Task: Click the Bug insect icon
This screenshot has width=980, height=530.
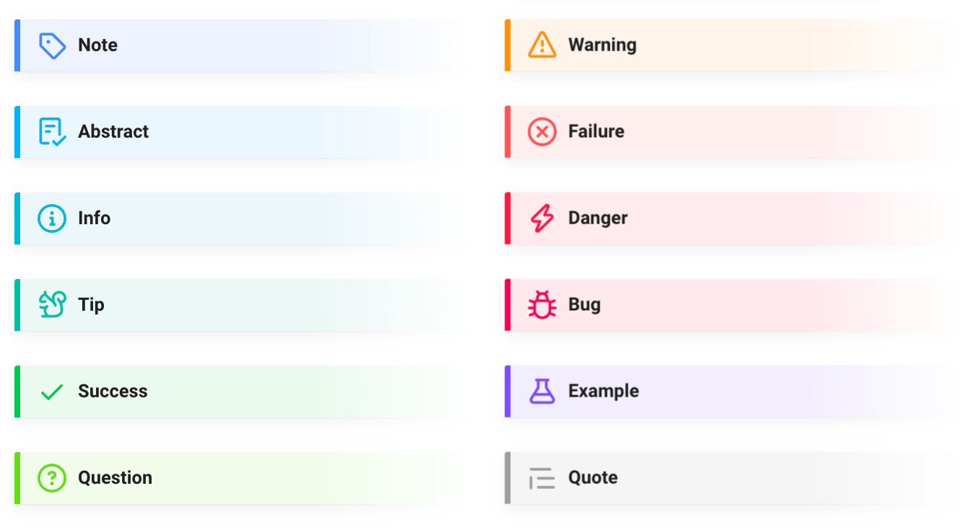Action: point(542,305)
